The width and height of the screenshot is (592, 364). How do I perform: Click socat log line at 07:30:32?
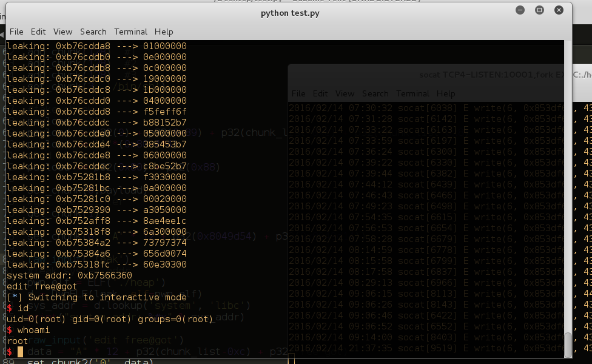(x=426, y=109)
